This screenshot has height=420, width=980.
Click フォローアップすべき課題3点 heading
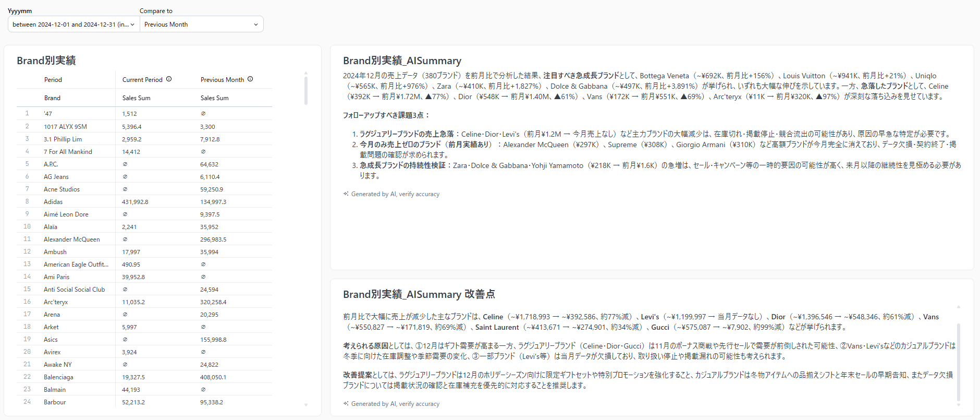(x=386, y=115)
